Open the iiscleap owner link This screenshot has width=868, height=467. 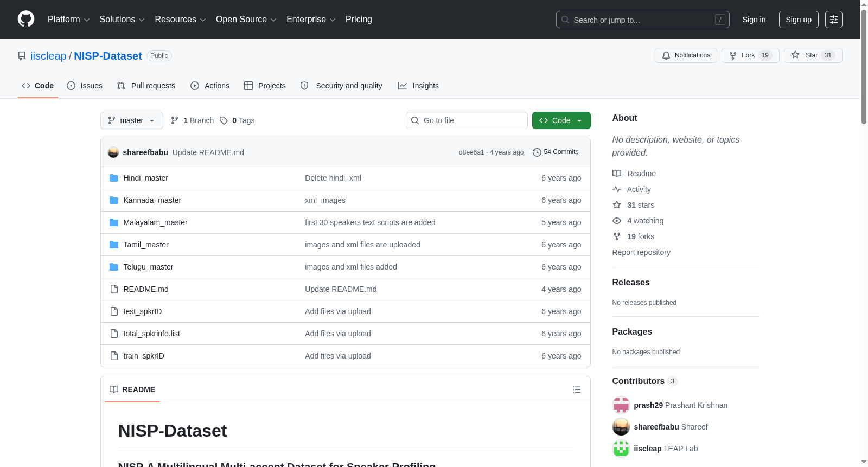48,56
